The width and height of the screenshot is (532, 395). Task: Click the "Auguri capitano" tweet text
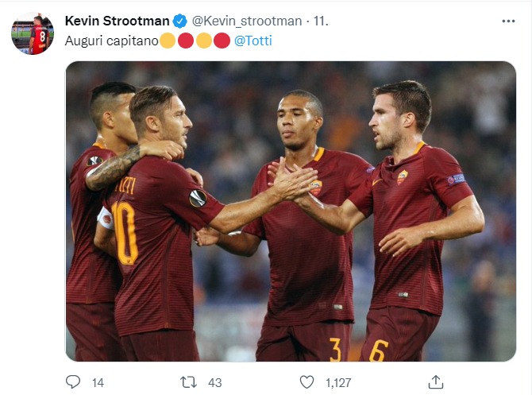click(111, 40)
